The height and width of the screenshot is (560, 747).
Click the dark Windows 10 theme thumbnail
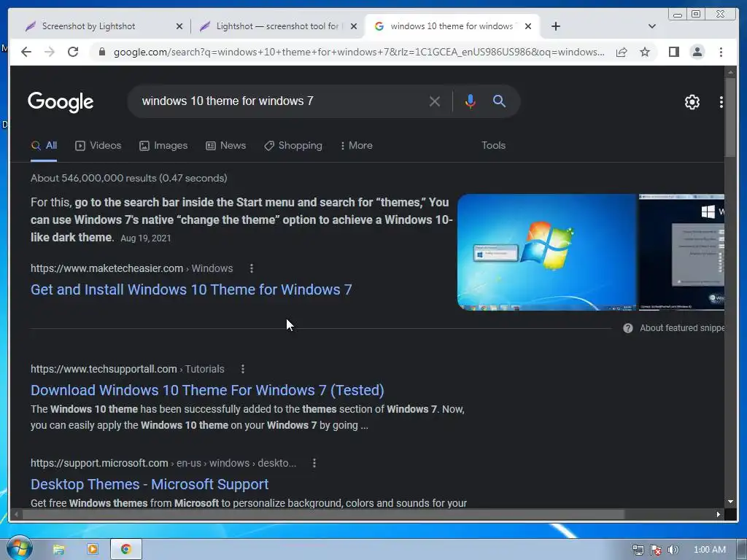point(682,252)
